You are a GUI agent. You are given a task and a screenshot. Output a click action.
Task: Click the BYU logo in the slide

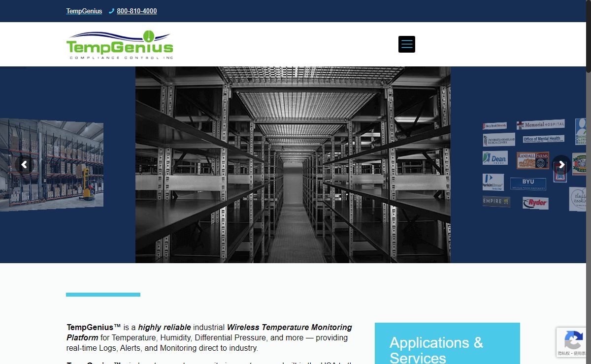[x=528, y=184]
